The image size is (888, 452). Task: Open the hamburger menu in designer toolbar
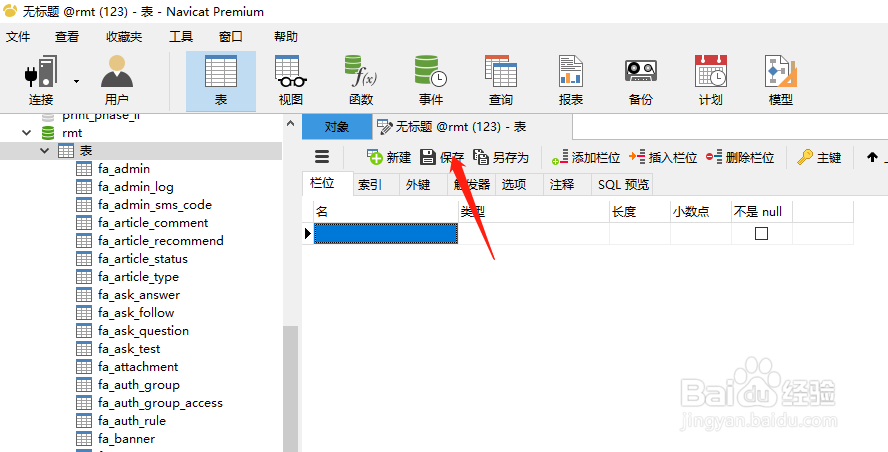(x=322, y=157)
